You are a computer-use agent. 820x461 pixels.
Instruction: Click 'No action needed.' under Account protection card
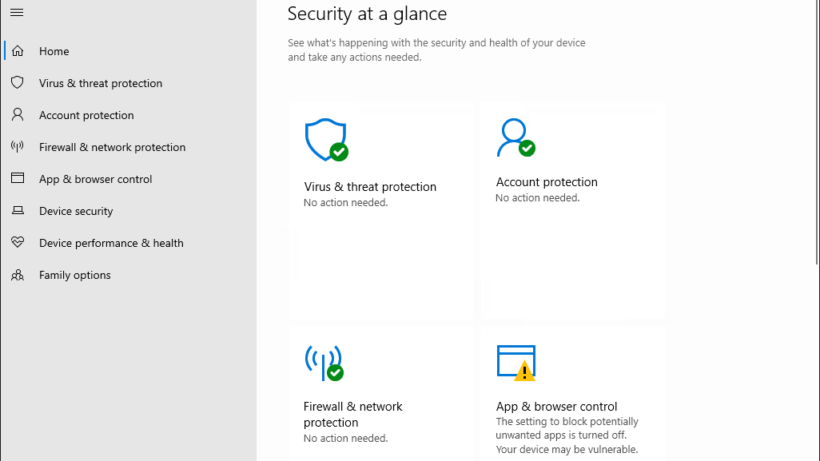pyautogui.click(x=538, y=198)
